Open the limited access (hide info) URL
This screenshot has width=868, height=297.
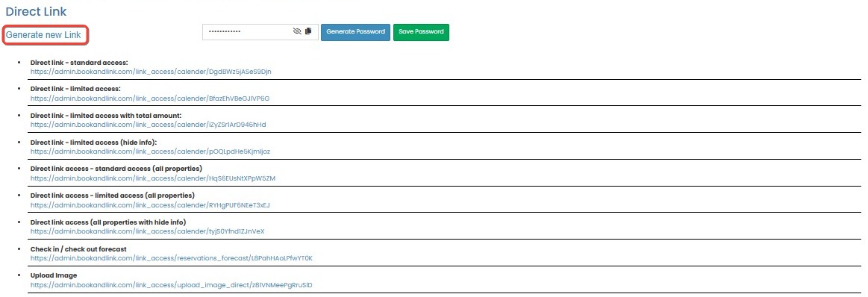[x=150, y=151]
